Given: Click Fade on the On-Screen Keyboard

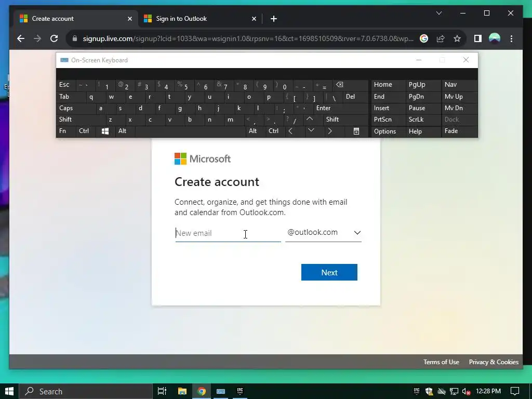Looking at the screenshot, I should (459, 131).
